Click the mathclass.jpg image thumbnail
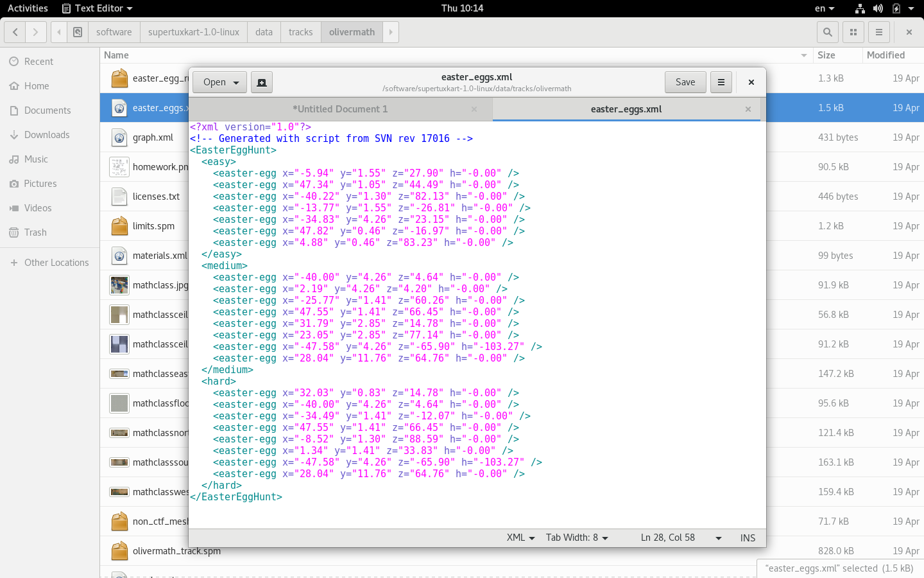924x578 pixels. [x=119, y=285]
